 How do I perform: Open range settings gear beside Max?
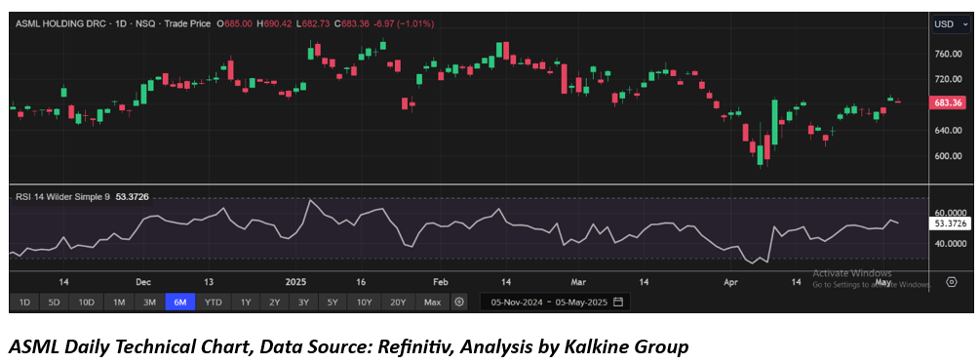click(459, 303)
